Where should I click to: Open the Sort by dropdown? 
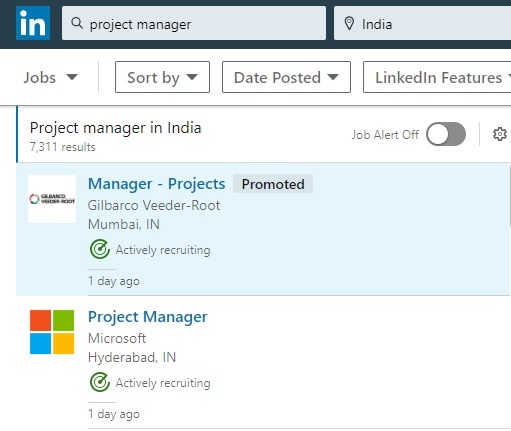click(162, 77)
